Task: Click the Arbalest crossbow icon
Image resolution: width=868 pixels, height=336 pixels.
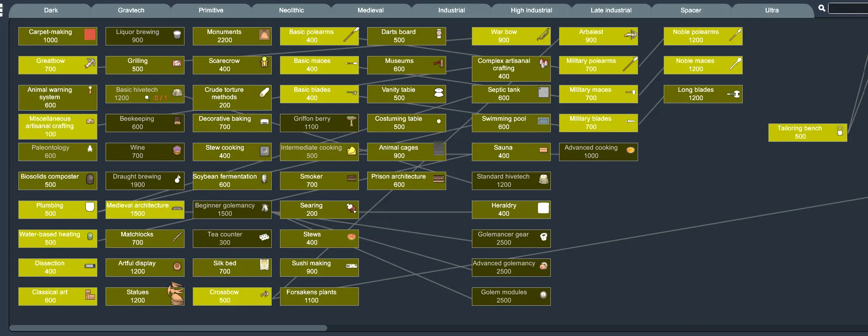Action: point(631,34)
